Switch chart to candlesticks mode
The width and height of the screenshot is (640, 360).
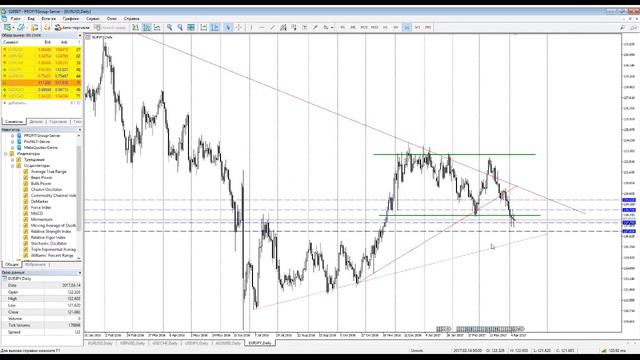pos(146,27)
